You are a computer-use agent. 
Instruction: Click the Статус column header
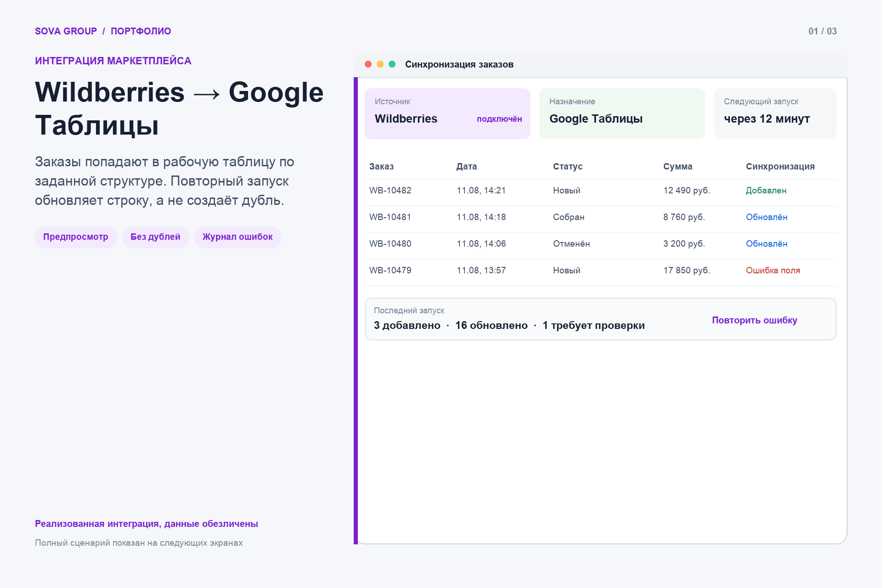pos(568,166)
